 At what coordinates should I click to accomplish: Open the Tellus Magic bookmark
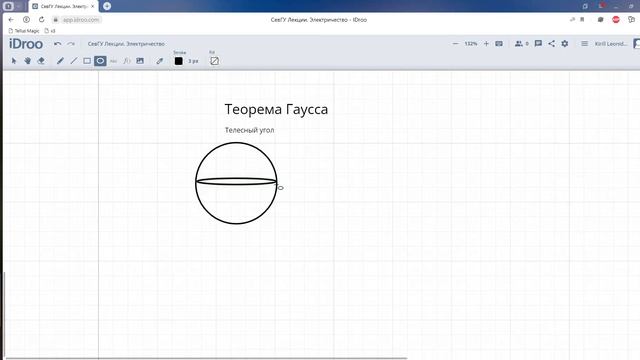pyautogui.click(x=24, y=31)
